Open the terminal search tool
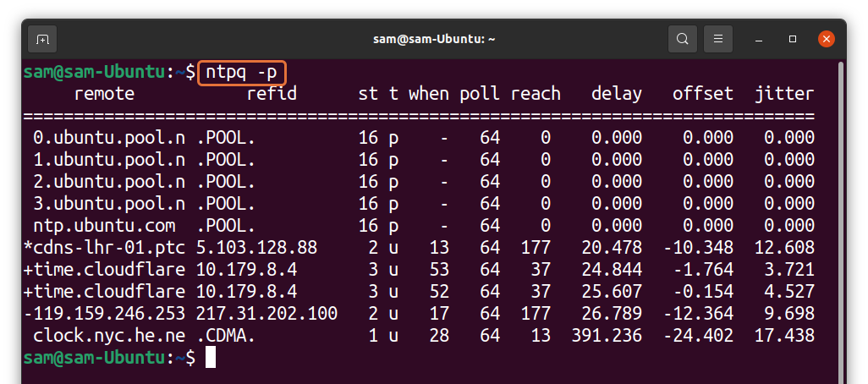Image resolution: width=868 pixels, height=384 pixels. click(683, 39)
